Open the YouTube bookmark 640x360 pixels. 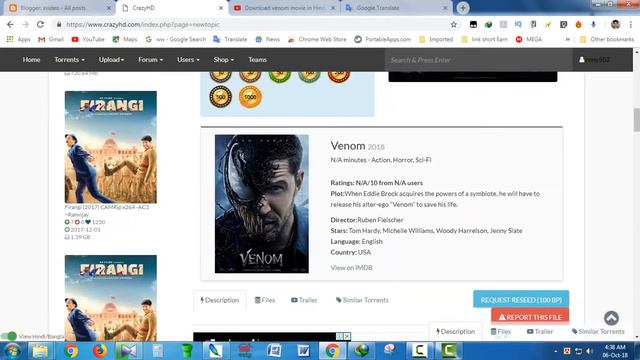tap(88, 39)
